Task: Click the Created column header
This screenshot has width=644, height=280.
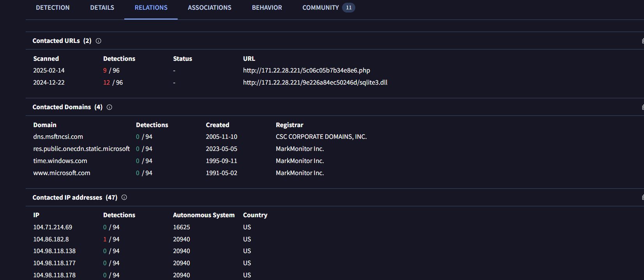Action: tap(217, 125)
